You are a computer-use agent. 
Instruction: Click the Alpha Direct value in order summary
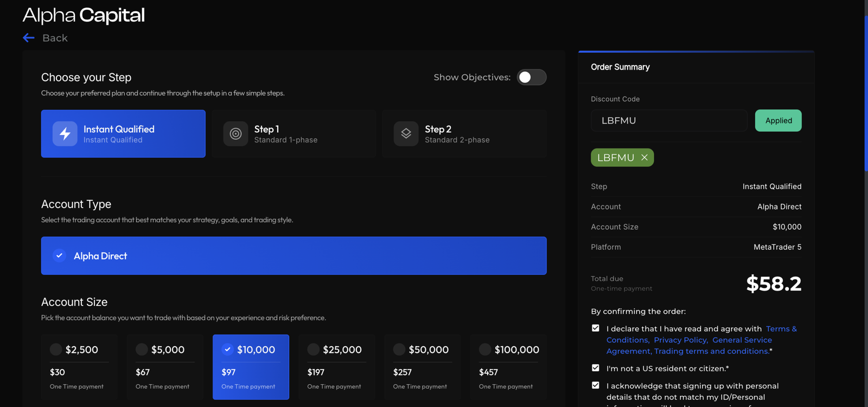pos(780,206)
